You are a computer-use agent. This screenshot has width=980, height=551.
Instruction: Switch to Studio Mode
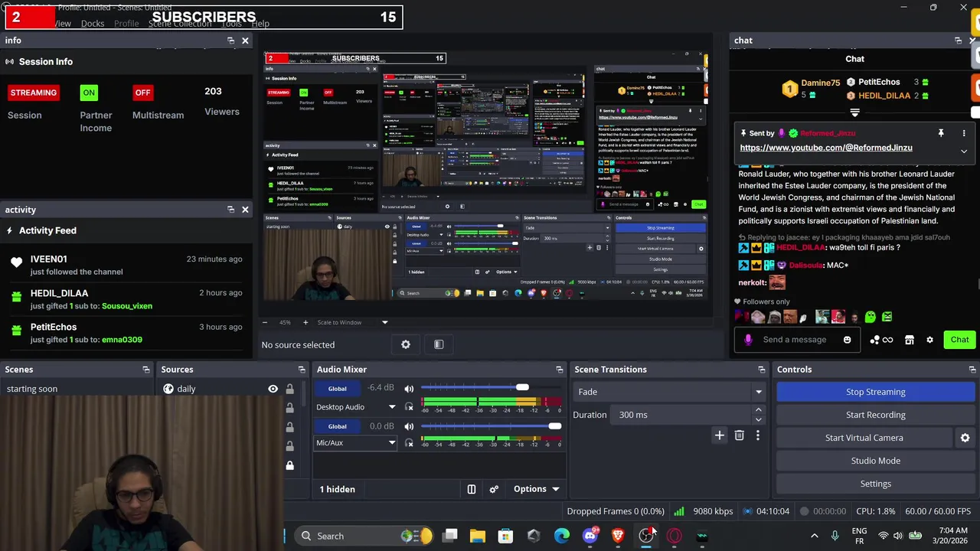(x=875, y=461)
